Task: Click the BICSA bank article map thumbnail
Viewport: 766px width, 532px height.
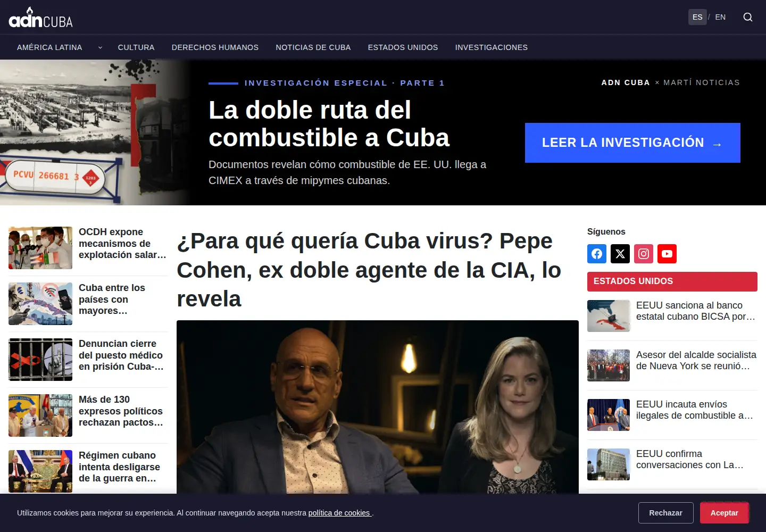Action: pos(609,316)
